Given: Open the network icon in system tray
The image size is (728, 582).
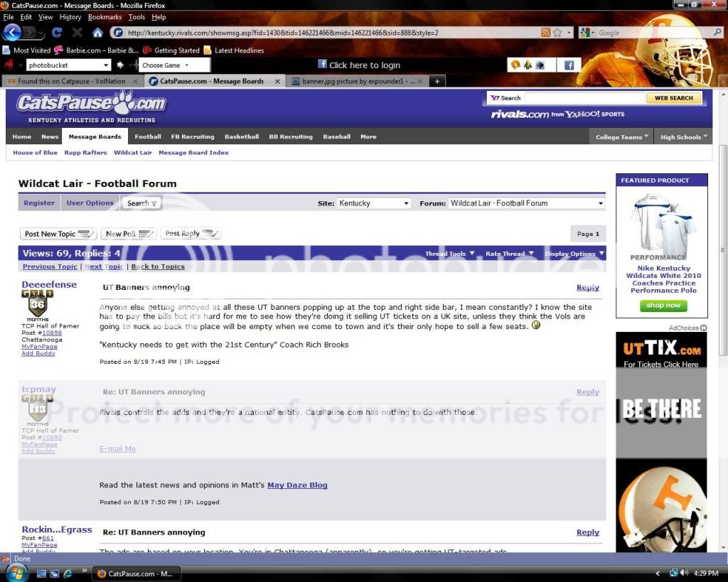Looking at the screenshot, I should pos(673,573).
